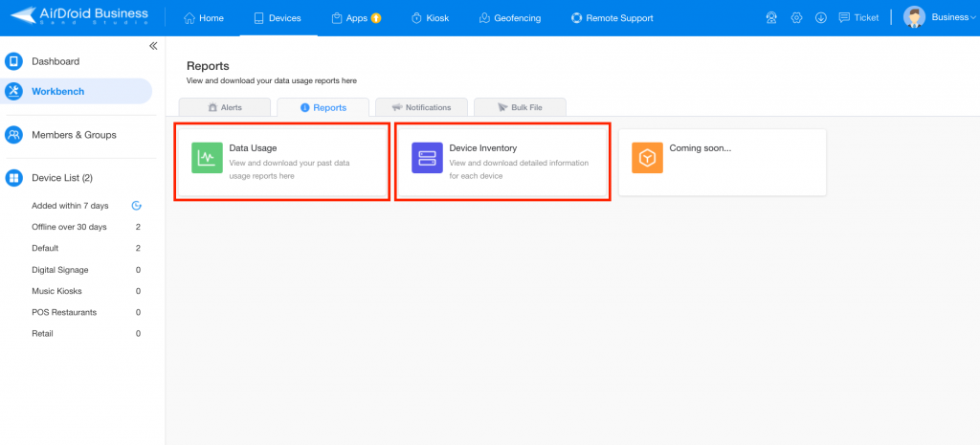Image resolution: width=980 pixels, height=445 pixels.
Task: Click the purple Device Inventory icon
Action: pyautogui.click(x=427, y=158)
